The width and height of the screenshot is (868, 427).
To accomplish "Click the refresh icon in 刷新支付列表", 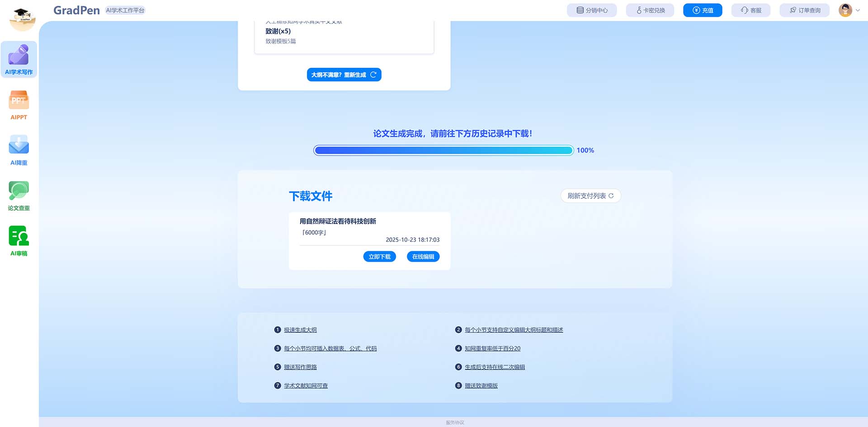I will pyautogui.click(x=611, y=196).
